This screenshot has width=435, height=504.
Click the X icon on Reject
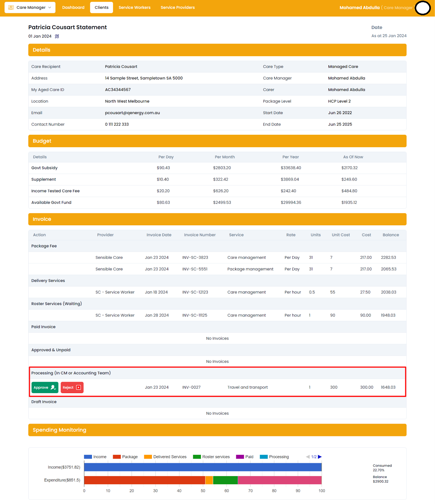(x=78, y=387)
